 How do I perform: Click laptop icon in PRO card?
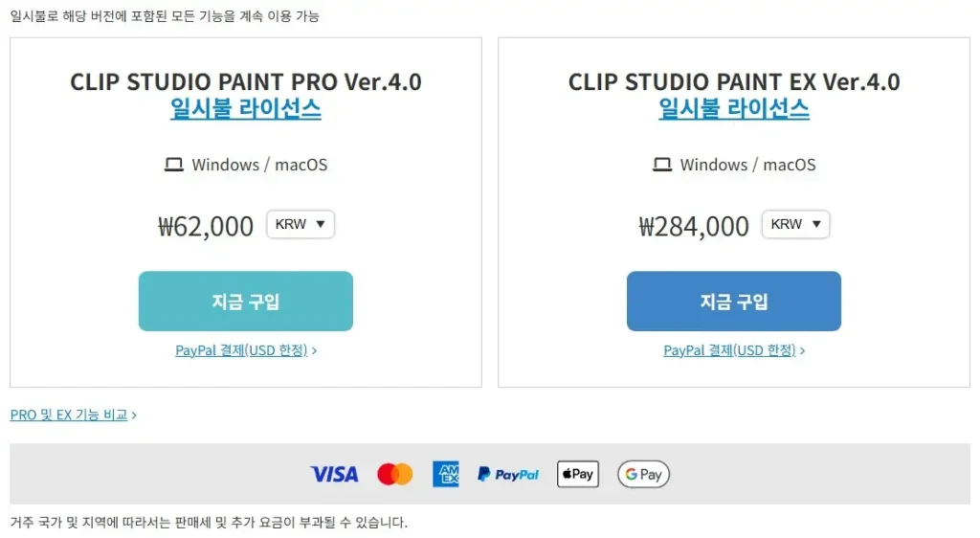(173, 165)
